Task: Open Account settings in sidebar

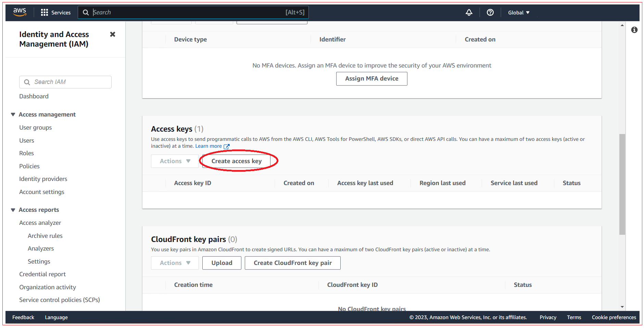Action: coord(42,192)
